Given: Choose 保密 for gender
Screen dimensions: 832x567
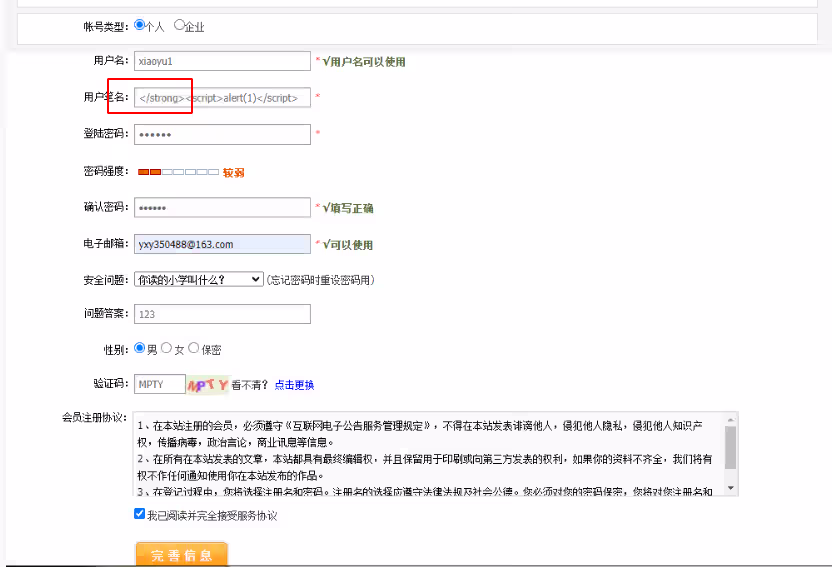Looking at the screenshot, I should 194,349.
